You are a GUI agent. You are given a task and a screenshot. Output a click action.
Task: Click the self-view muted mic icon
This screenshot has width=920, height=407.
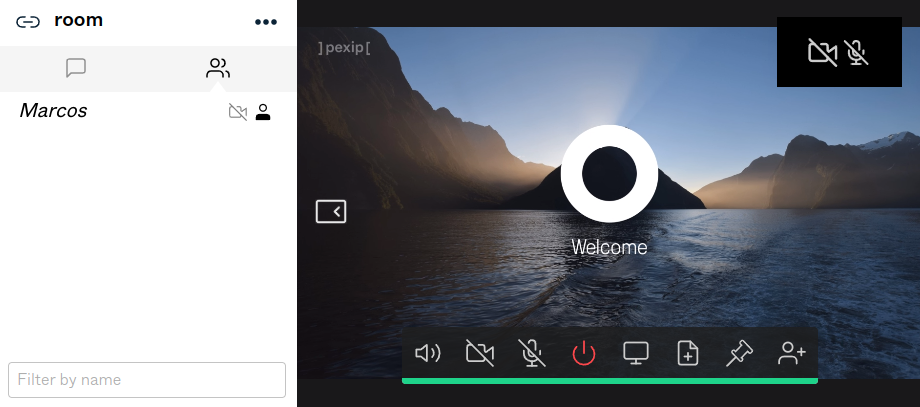tap(856, 52)
